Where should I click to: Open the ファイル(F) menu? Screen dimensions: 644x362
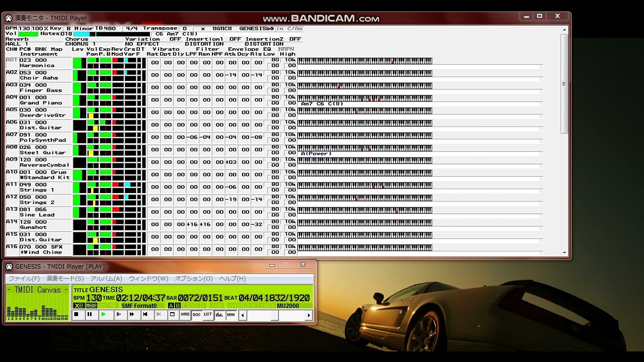(24, 279)
